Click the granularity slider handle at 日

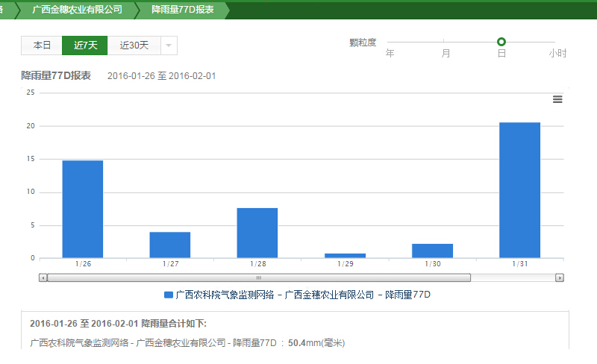(x=501, y=42)
